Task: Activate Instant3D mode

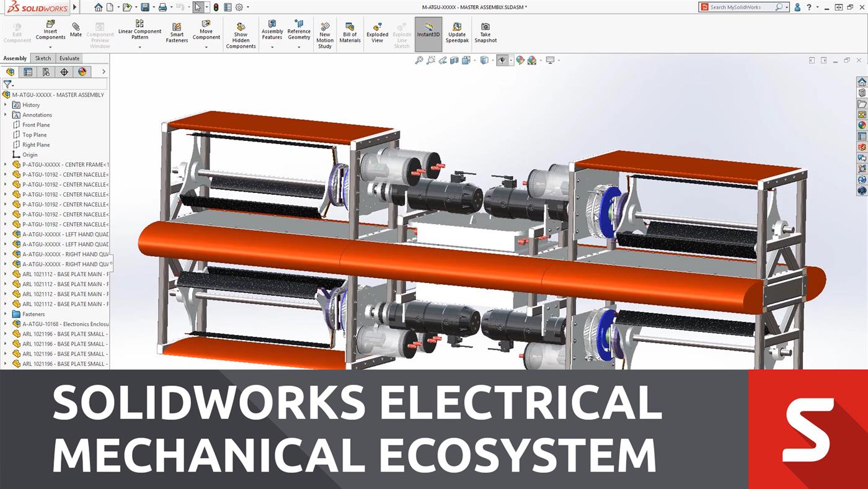Action: pyautogui.click(x=428, y=32)
